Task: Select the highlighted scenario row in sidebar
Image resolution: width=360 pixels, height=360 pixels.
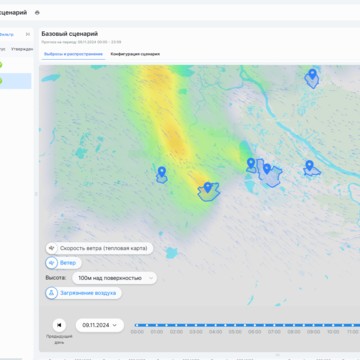Action: point(16,81)
